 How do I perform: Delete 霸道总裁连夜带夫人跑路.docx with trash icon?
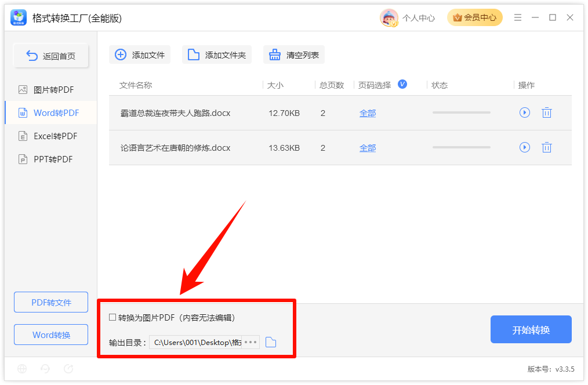click(x=547, y=112)
